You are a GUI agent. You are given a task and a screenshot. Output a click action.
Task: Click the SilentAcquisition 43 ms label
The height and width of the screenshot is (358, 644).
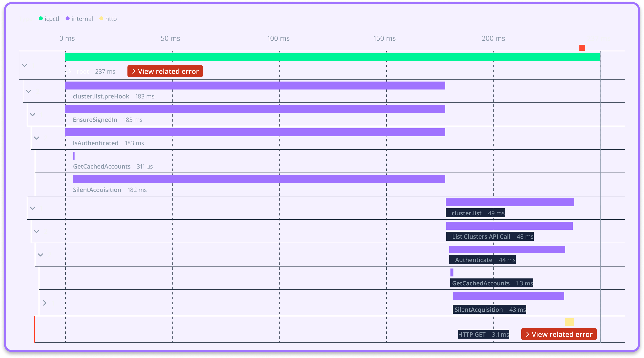point(489,310)
